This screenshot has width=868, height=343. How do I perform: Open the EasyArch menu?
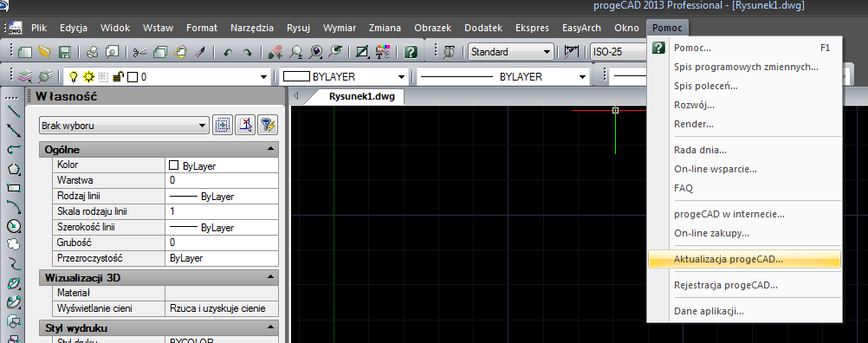click(582, 28)
